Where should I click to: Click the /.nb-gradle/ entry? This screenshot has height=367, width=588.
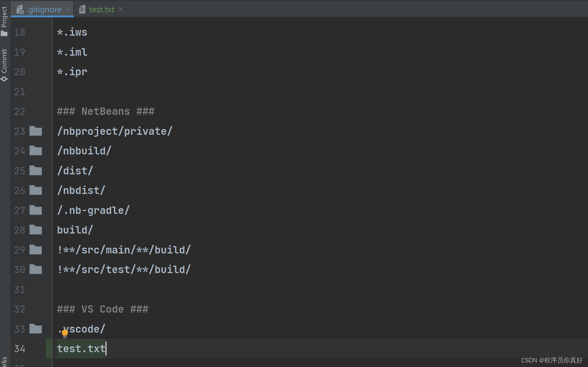(x=93, y=210)
